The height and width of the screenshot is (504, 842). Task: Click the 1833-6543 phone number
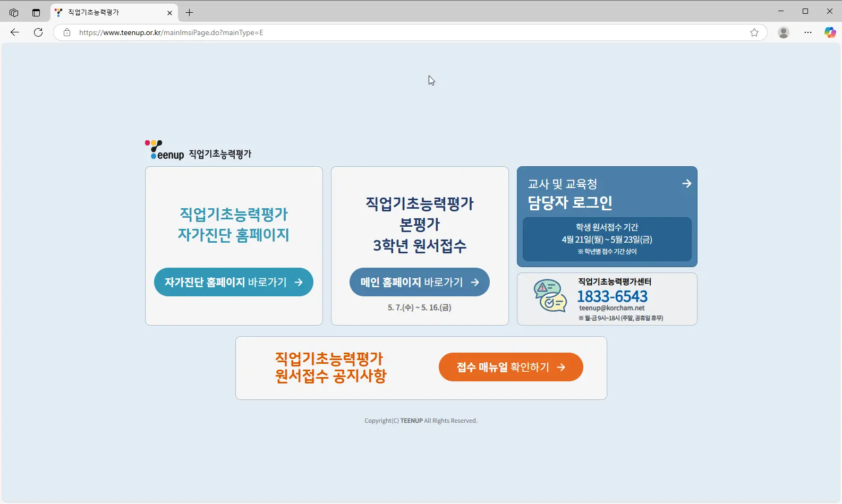click(x=613, y=296)
